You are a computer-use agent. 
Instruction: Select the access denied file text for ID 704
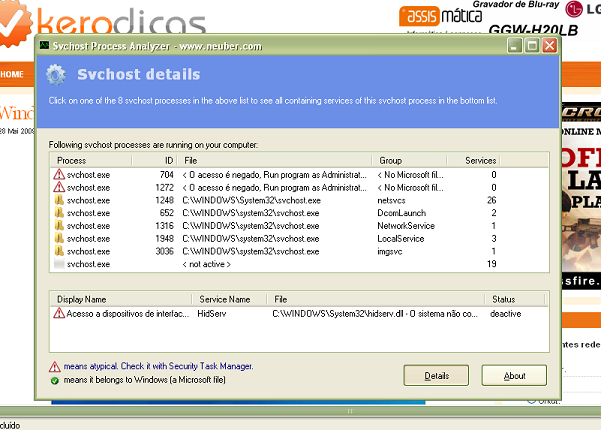[274, 174]
